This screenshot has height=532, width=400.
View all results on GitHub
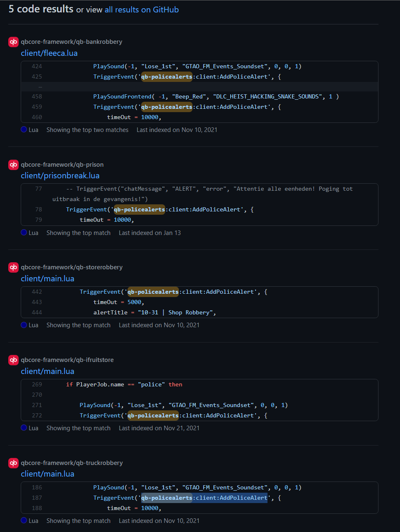[142, 9]
